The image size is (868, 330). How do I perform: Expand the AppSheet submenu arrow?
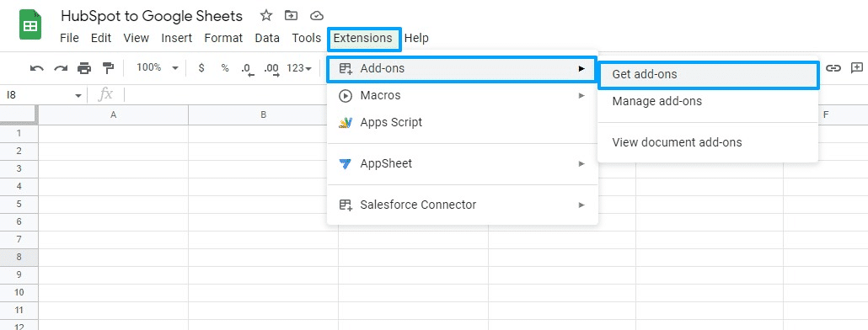581,163
